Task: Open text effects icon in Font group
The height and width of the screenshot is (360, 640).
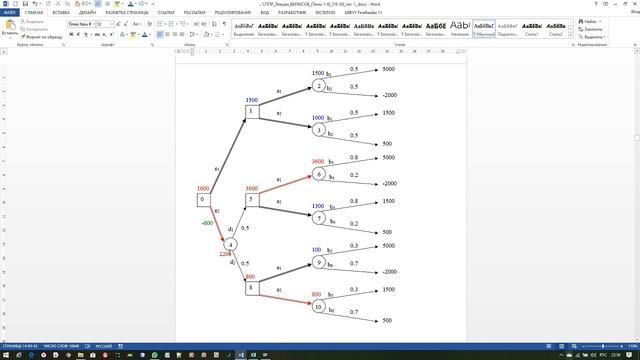Action: pyautogui.click(x=122, y=34)
